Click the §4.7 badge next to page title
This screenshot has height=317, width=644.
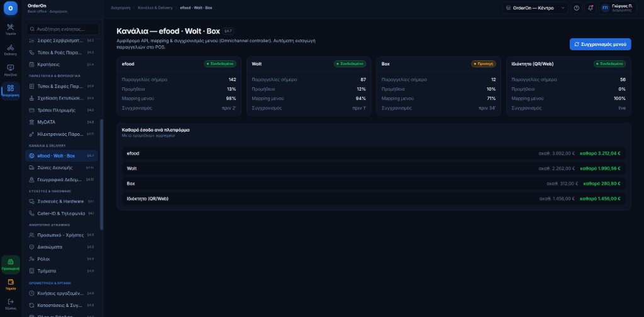[x=228, y=31]
